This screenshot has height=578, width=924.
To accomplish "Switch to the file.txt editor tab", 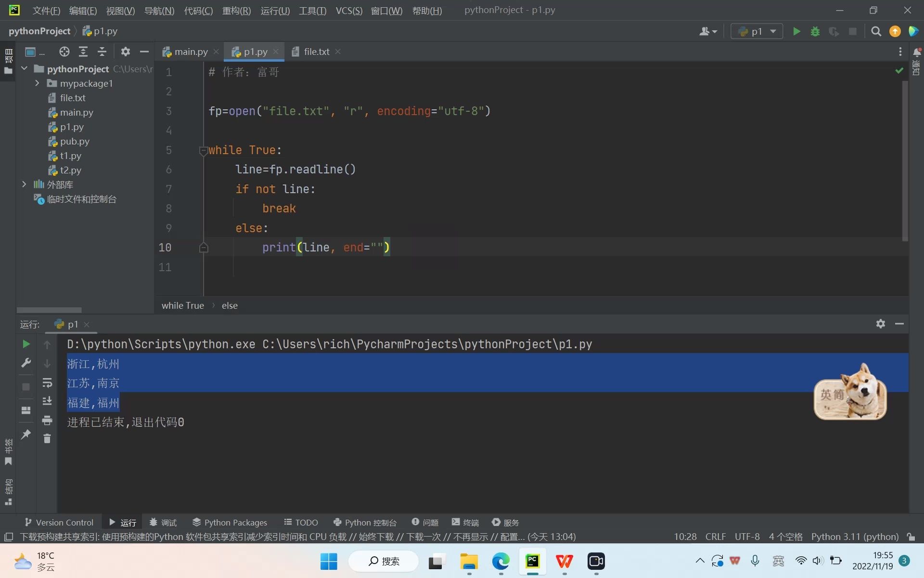I will (x=316, y=52).
